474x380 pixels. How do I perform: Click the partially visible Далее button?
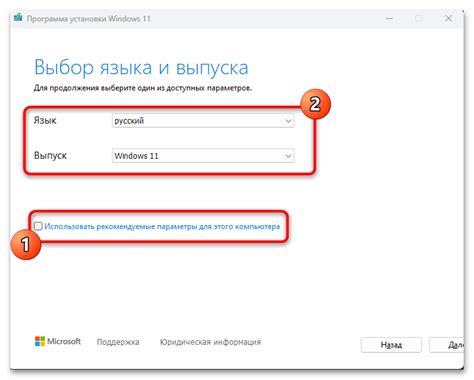(x=447, y=345)
